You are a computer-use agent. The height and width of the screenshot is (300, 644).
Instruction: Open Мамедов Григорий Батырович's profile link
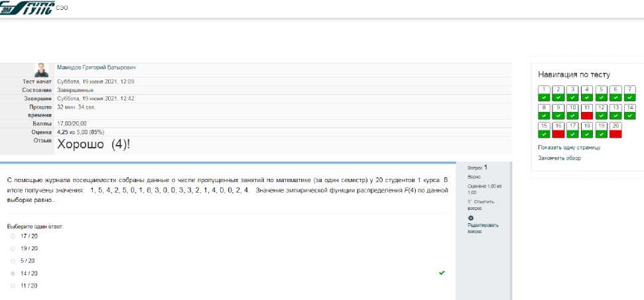coord(97,67)
